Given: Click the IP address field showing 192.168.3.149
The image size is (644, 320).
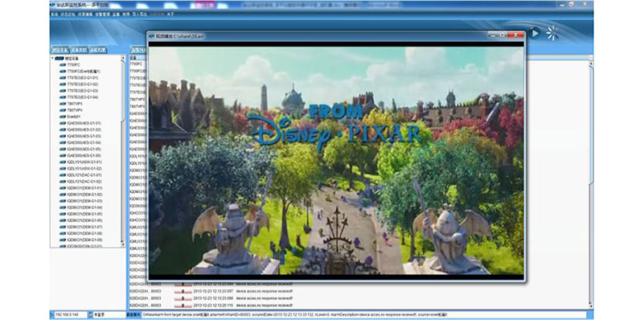Looking at the screenshot, I should (x=70, y=314).
